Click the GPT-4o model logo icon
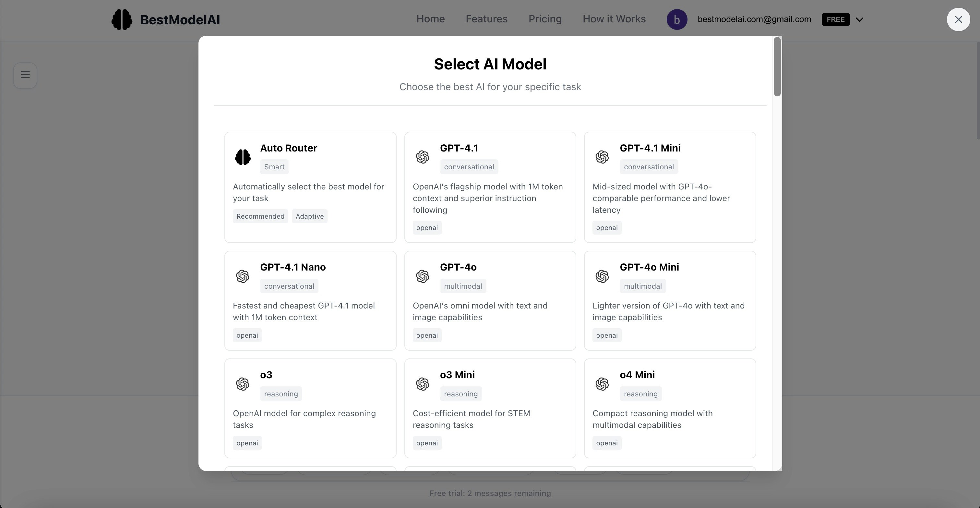 click(422, 276)
